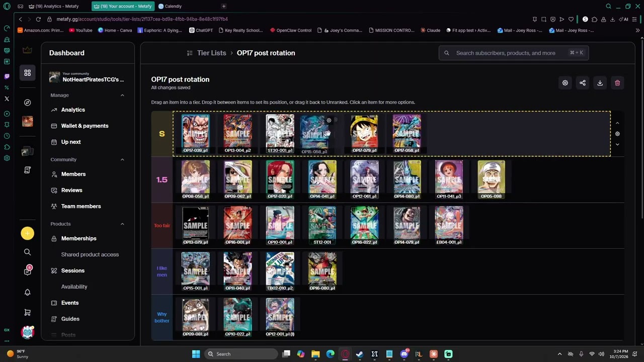The image size is (644, 362).
Task: Open Wallet & payments menu item
Action: tap(85, 126)
